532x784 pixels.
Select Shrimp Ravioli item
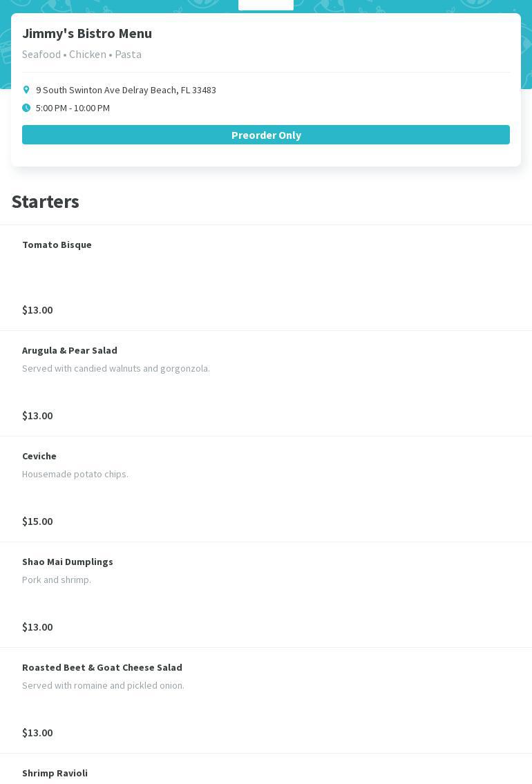pos(55,773)
